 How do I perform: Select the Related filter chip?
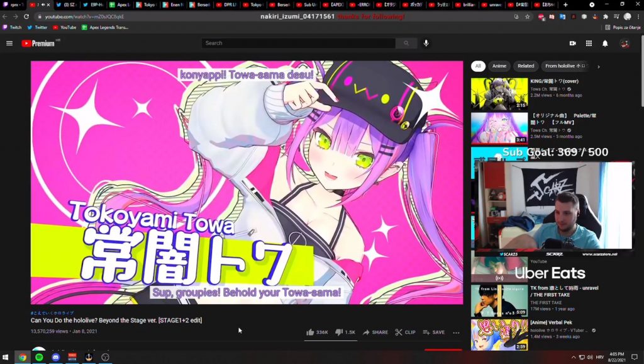(526, 66)
